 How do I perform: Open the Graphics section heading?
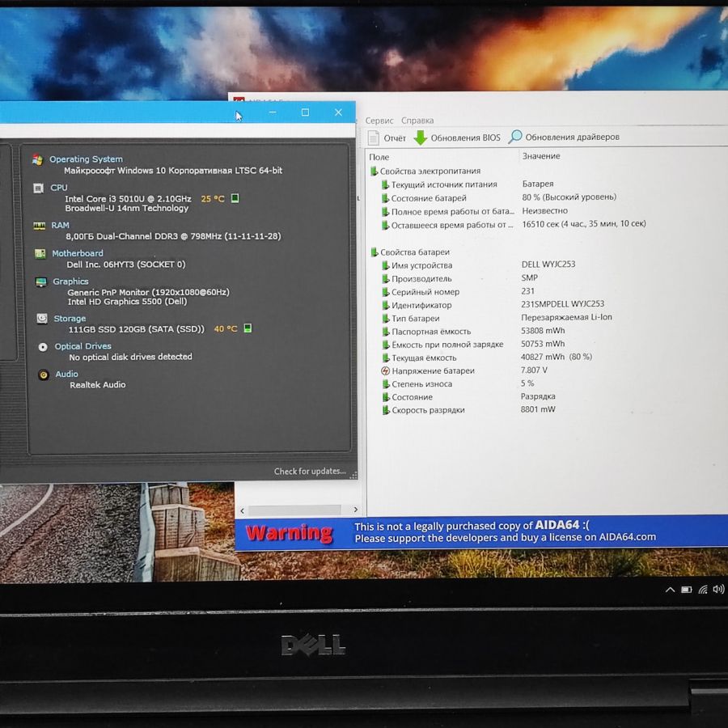[x=70, y=281]
